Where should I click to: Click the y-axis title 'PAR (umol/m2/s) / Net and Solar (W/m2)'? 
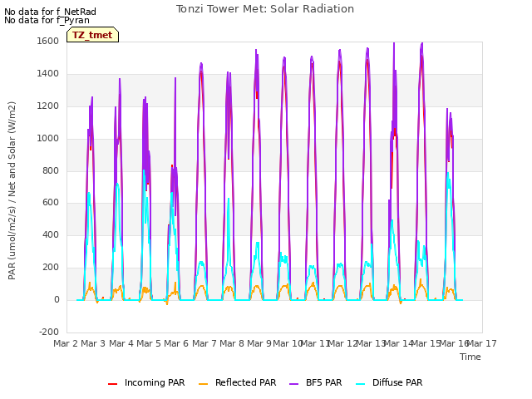click(x=12, y=190)
